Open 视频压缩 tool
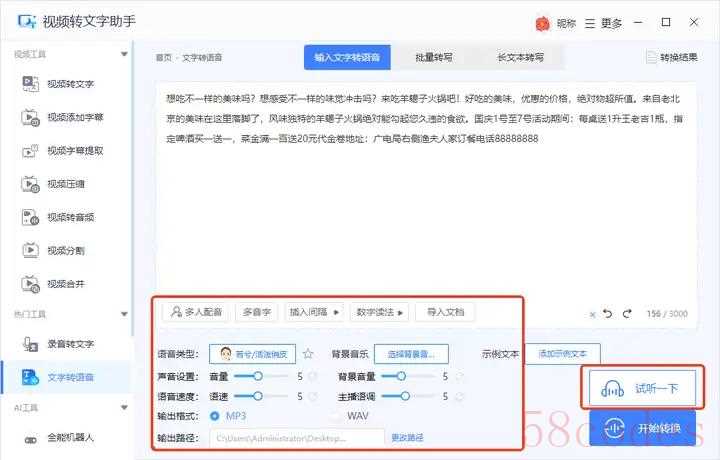Image resolution: width=720 pixels, height=460 pixels. click(x=67, y=184)
